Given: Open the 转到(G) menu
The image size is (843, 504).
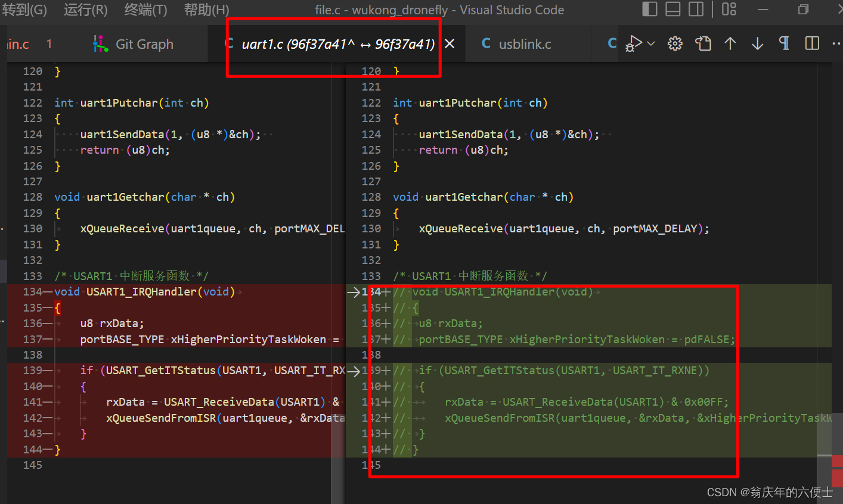Looking at the screenshot, I should [x=24, y=10].
